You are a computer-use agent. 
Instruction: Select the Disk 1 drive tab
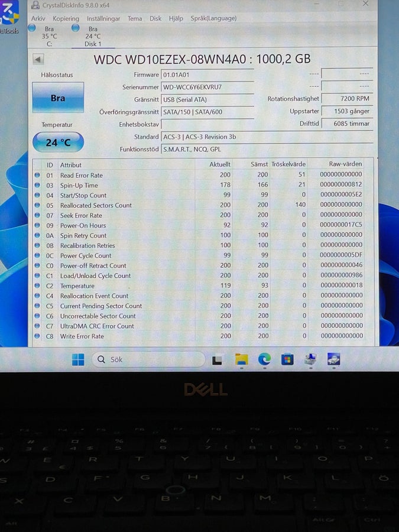coord(93,36)
